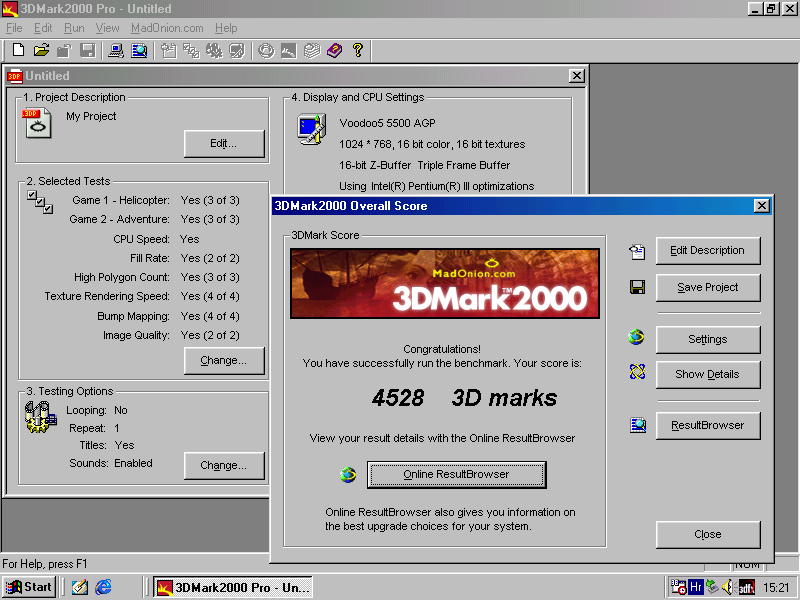Click the Open project folder icon
This screenshot has height=600, width=800.
pyautogui.click(x=41, y=50)
